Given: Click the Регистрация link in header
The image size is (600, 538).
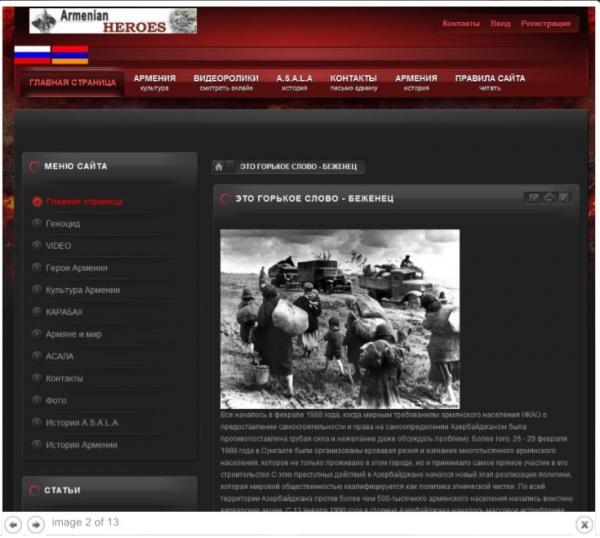Looking at the screenshot, I should [x=545, y=23].
